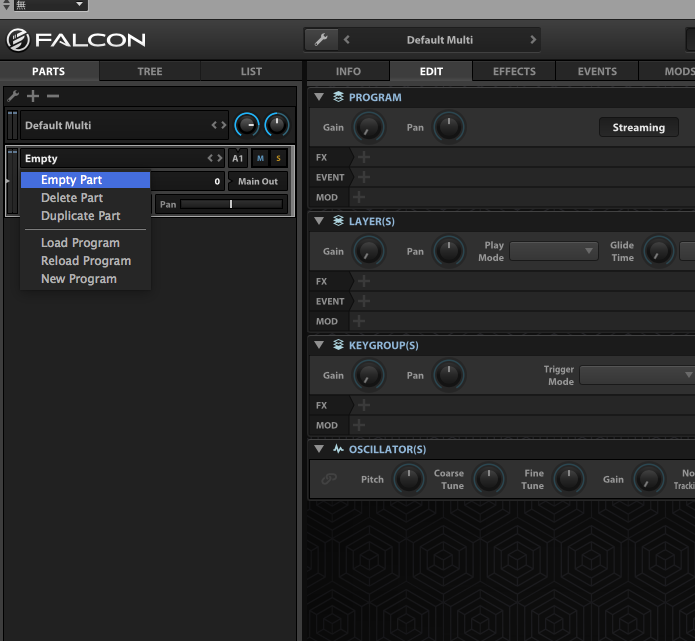Open the EDIT tab
This screenshot has height=641, width=695.
pyautogui.click(x=431, y=71)
